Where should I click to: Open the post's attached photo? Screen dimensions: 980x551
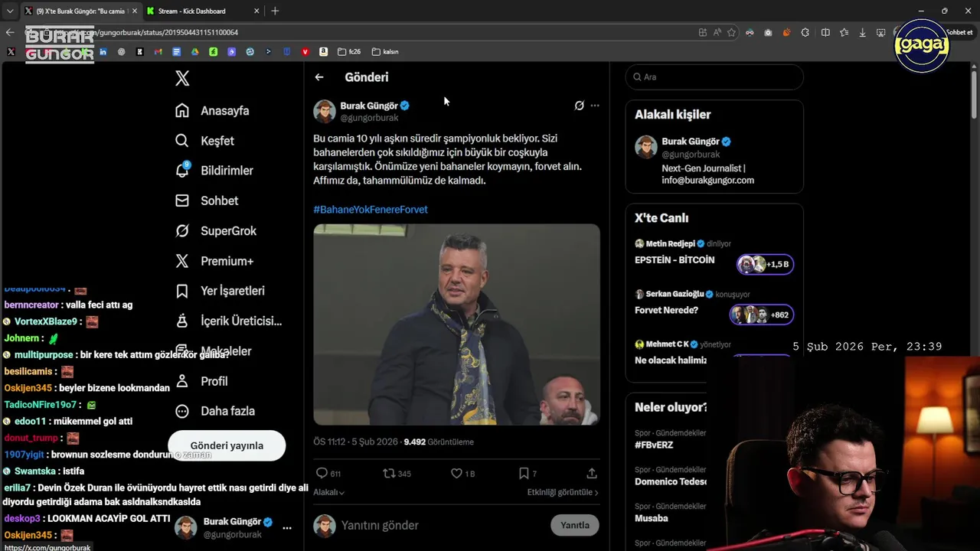pyautogui.click(x=456, y=324)
